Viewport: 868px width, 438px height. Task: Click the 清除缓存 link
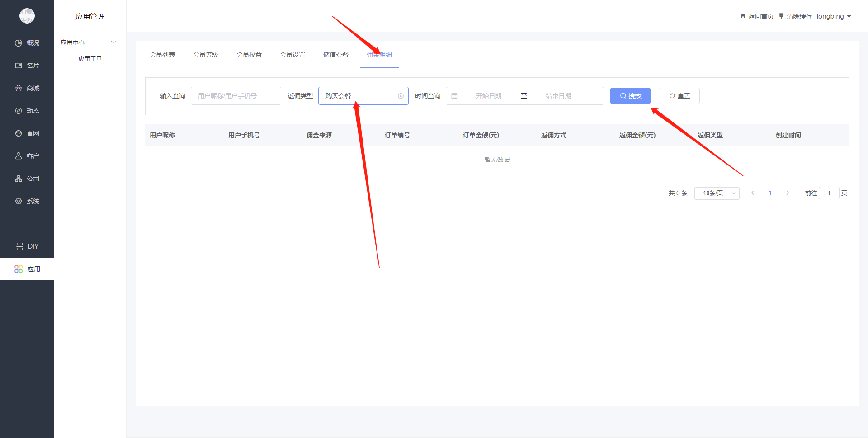[x=799, y=16]
